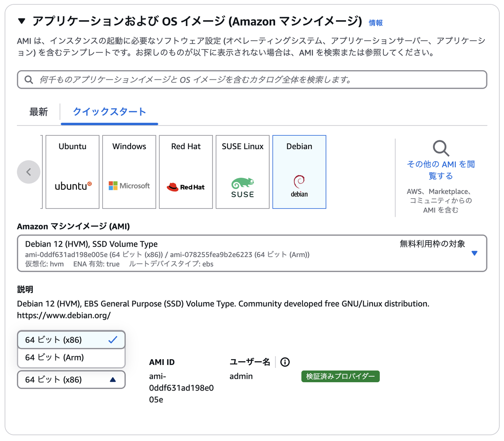Click the search magnifier icon in field
This screenshot has height=441, width=504.
click(x=29, y=79)
